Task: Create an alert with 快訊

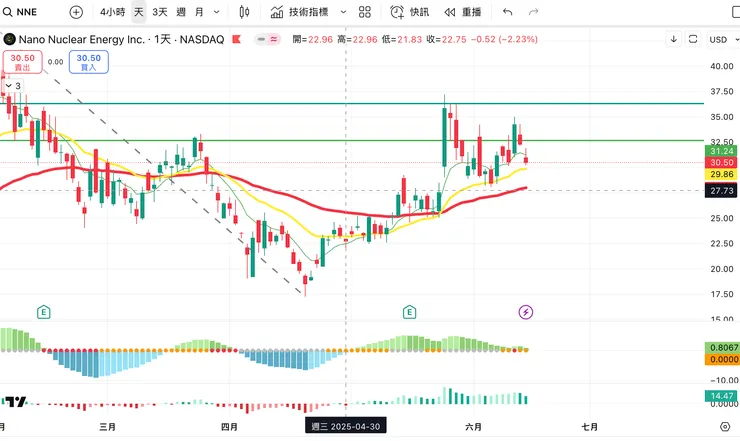Action: point(410,12)
